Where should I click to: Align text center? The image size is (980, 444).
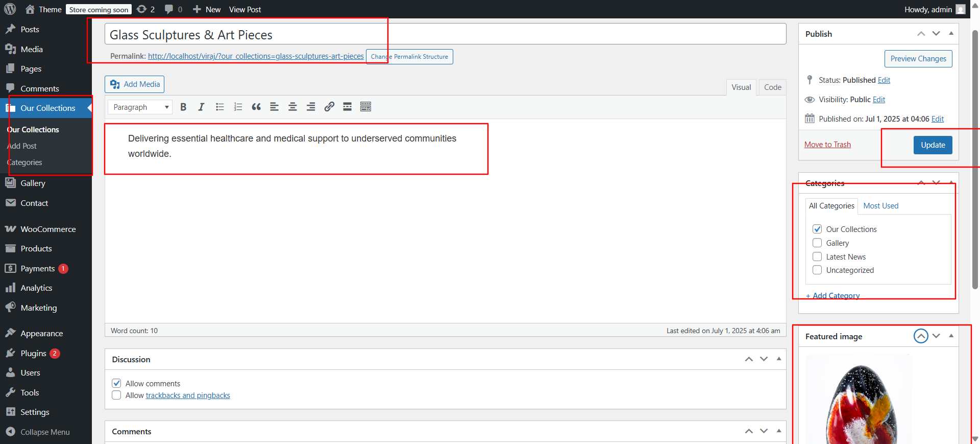[292, 107]
